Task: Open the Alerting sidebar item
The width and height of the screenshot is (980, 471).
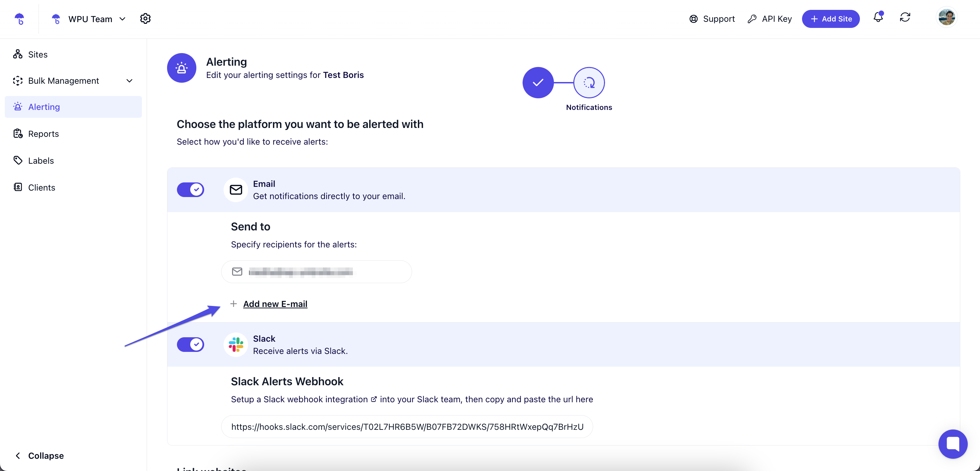Action: (73, 107)
